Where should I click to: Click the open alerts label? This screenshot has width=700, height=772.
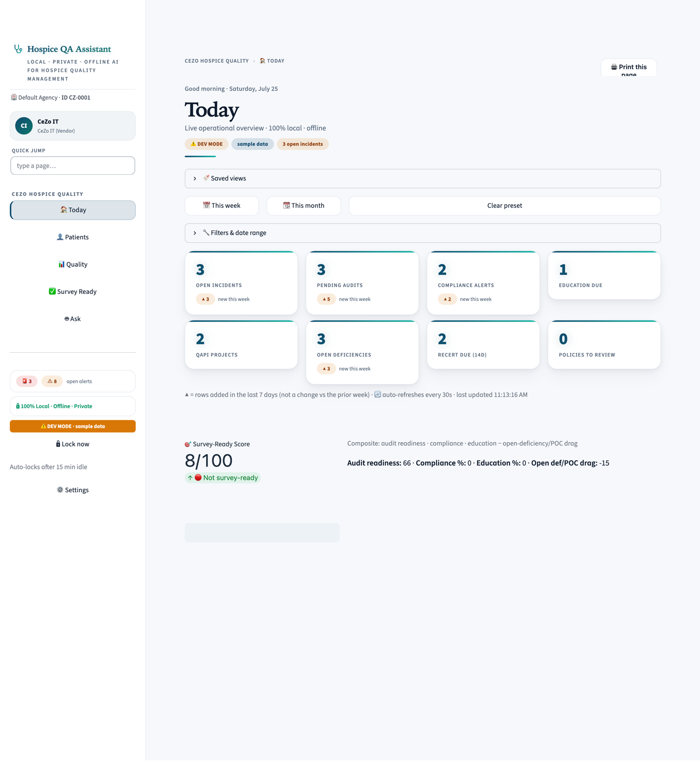point(79,381)
